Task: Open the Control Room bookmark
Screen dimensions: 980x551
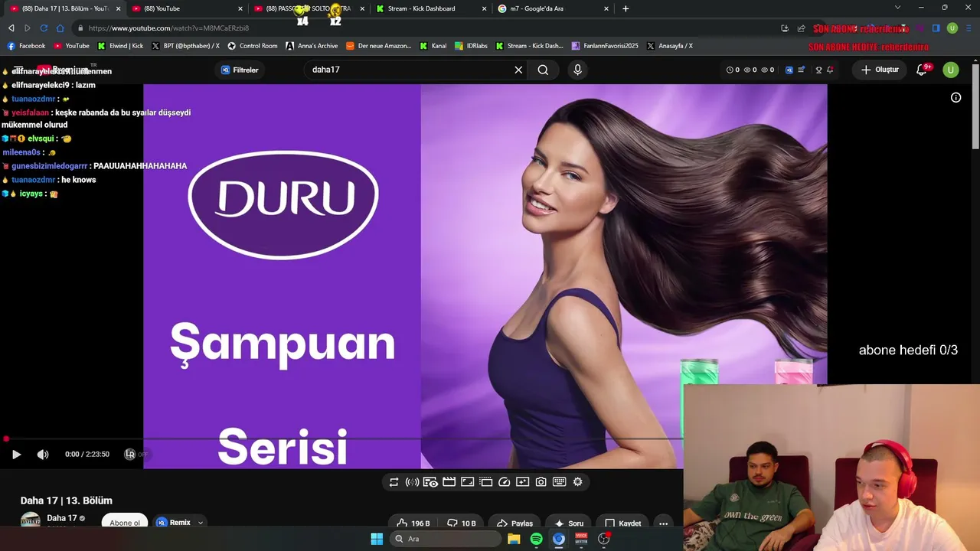Action: point(253,46)
